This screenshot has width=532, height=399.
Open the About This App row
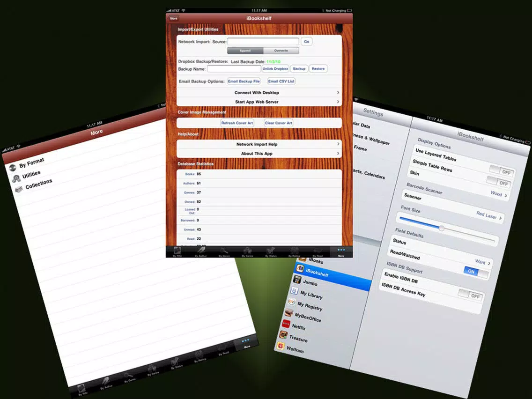pos(259,153)
